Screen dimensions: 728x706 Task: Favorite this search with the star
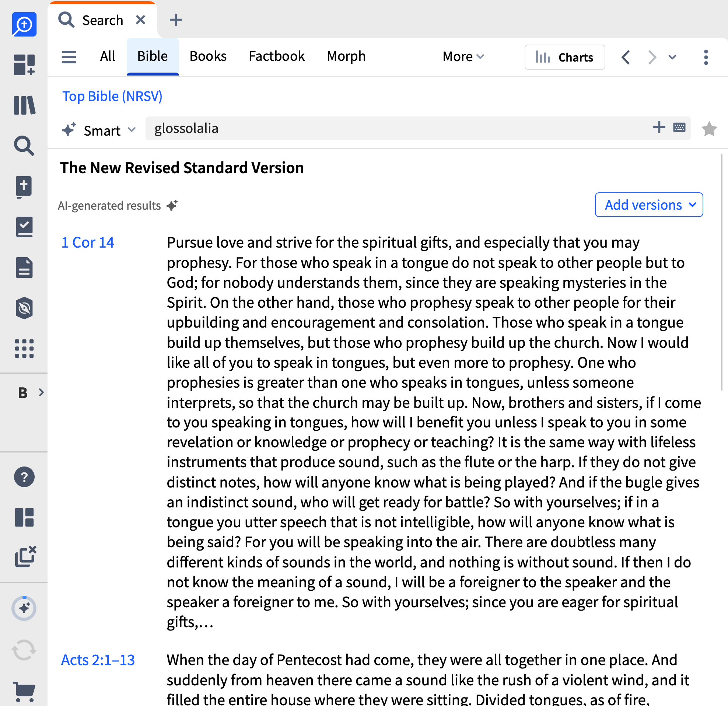[709, 129]
